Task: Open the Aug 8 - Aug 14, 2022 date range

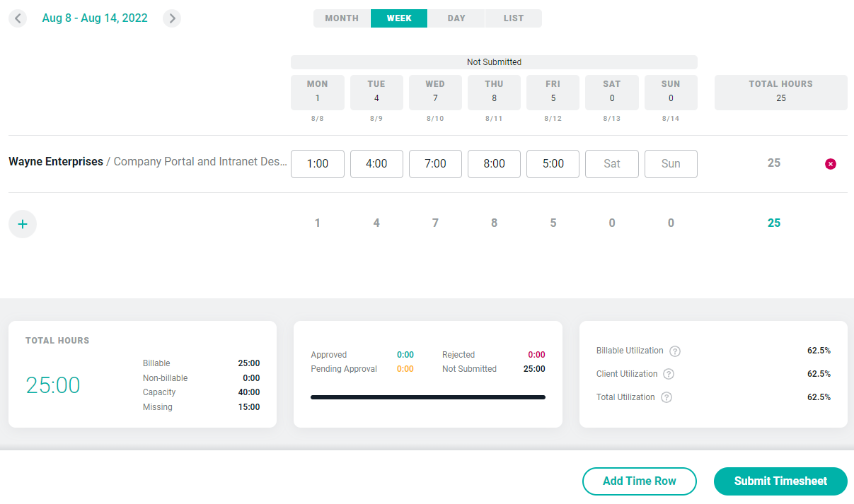Action: (x=95, y=18)
